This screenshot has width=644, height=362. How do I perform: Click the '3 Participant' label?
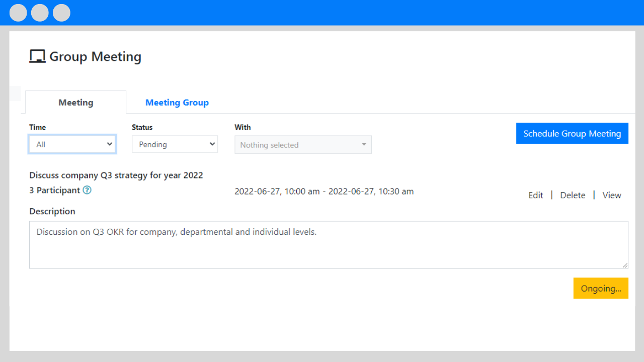click(x=55, y=191)
